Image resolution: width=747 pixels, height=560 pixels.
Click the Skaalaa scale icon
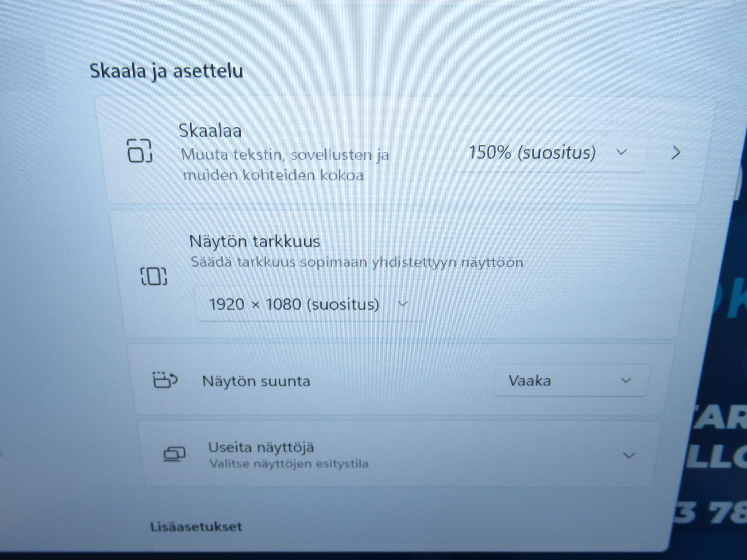(139, 150)
